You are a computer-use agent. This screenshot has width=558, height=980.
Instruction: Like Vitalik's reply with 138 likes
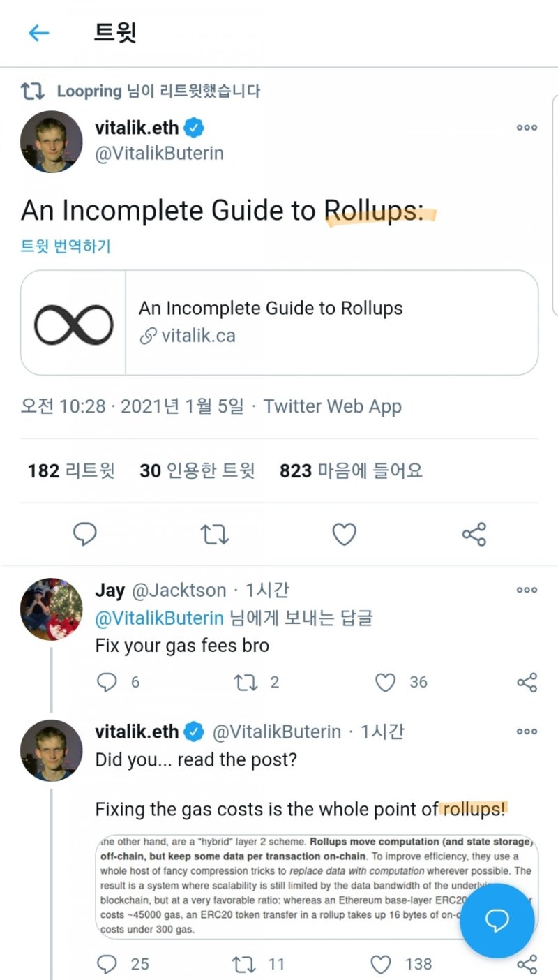coord(381,964)
